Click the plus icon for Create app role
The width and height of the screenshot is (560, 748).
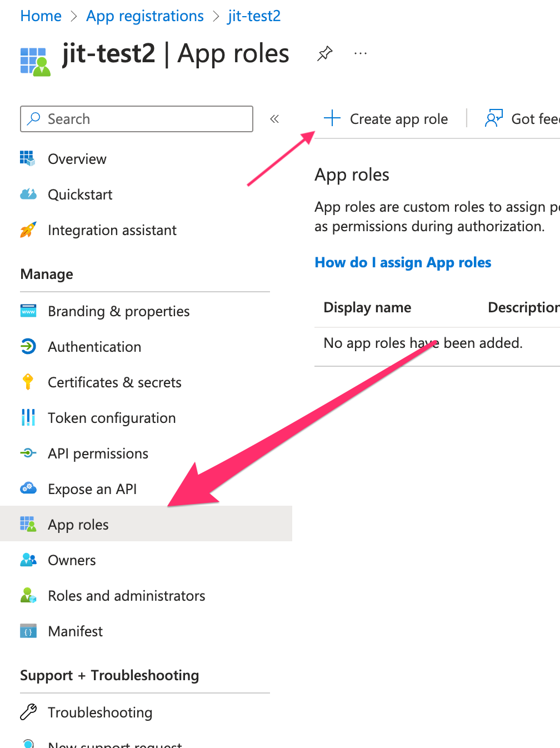[332, 118]
